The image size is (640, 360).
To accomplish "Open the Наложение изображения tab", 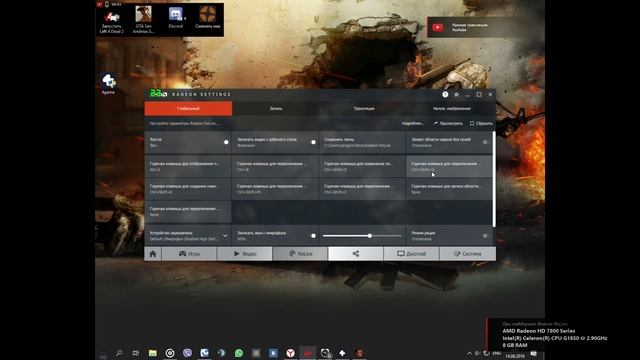I will (x=452, y=109).
